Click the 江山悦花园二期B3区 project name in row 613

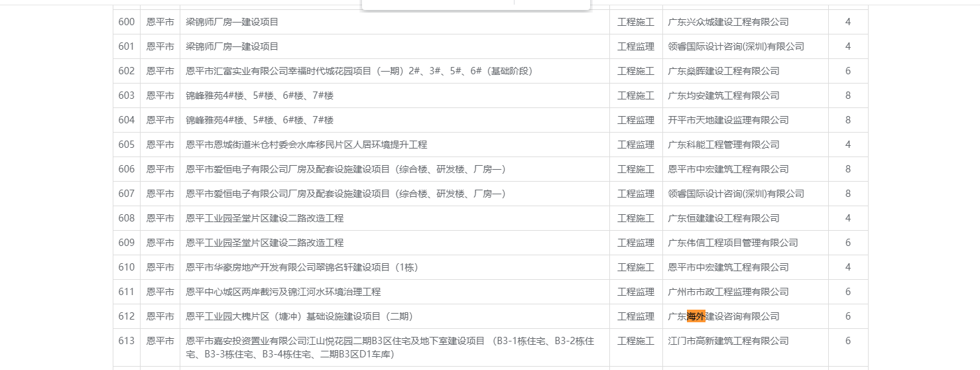[389, 347]
